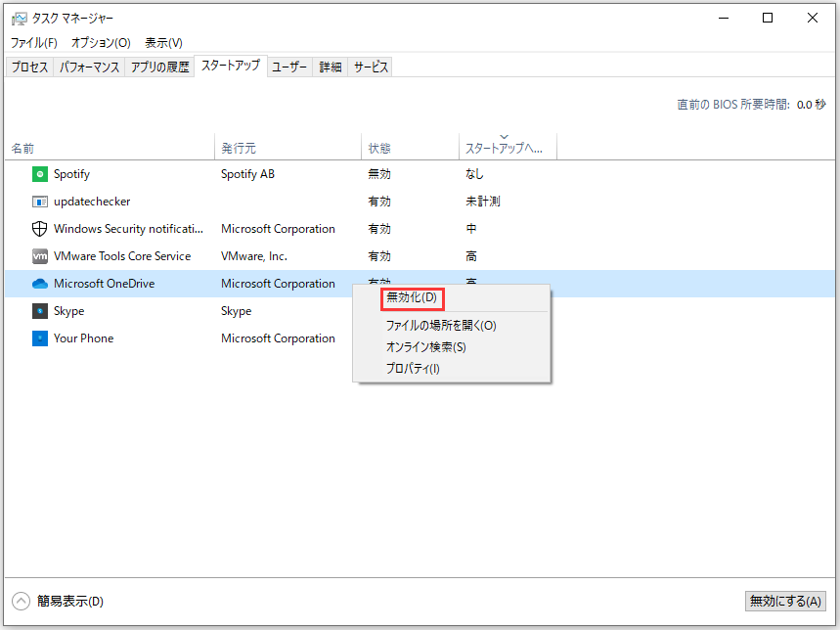The width and height of the screenshot is (840, 630).
Task: Click the Microsoft OneDrive cloud icon
Action: [39, 283]
